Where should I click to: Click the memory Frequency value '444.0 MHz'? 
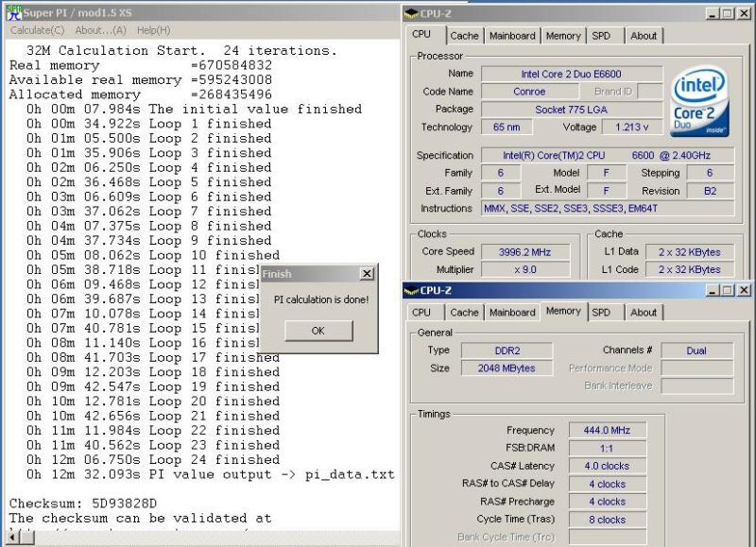click(x=607, y=430)
